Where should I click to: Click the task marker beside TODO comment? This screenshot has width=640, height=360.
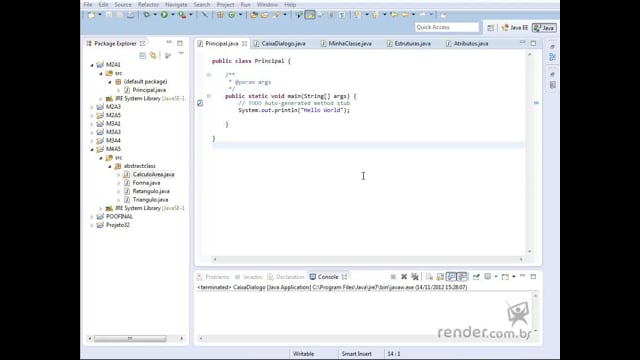200,103
